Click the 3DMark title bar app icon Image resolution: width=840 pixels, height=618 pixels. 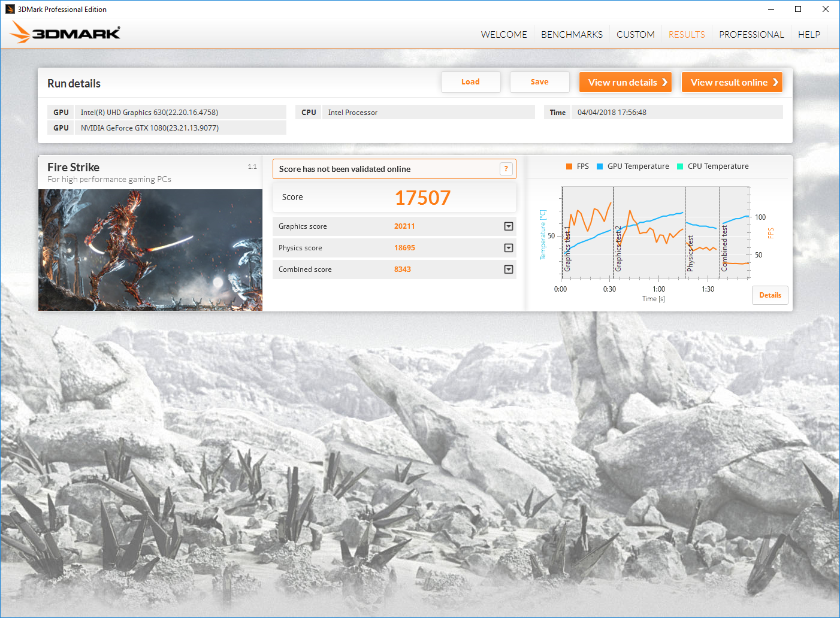coord(10,9)
